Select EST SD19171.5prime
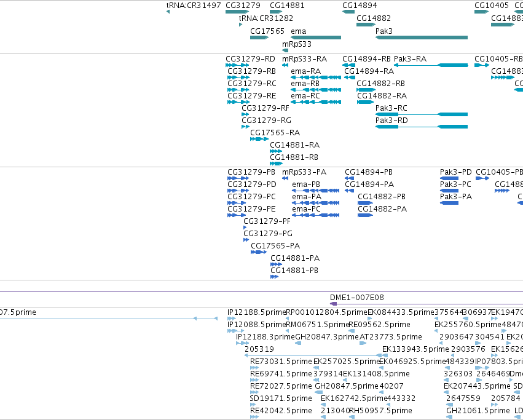Screen dimensions: 523x420 tap(280, 398)
